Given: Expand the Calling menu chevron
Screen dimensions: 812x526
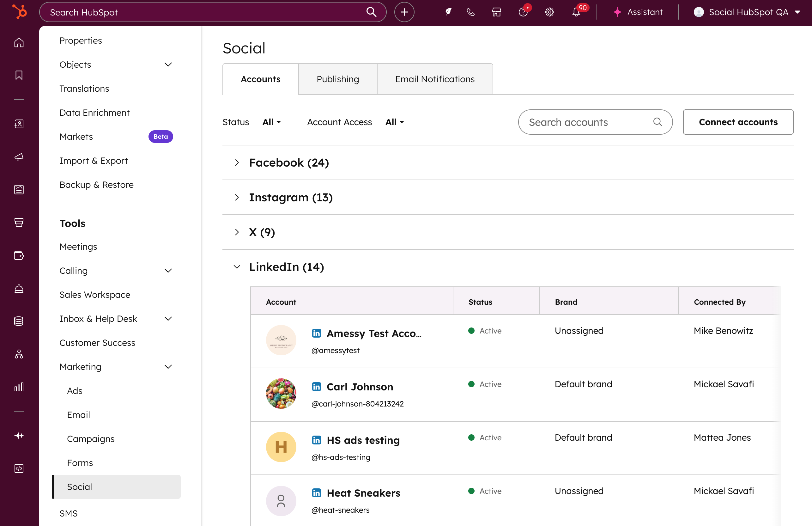Looking at the screenshot, I should (168, 270).
